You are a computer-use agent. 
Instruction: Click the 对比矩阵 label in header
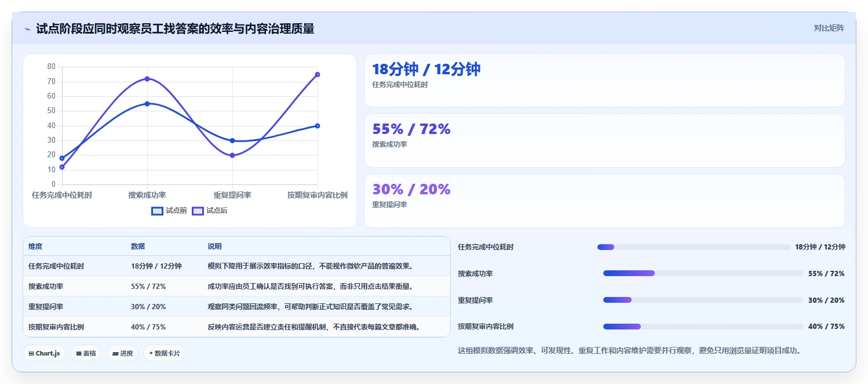click(x=829, y=28)
